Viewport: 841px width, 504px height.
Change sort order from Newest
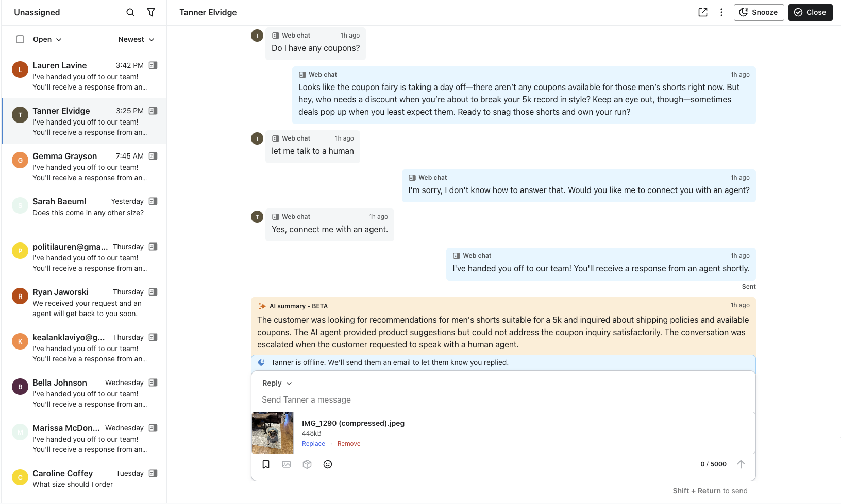point(136,39)
